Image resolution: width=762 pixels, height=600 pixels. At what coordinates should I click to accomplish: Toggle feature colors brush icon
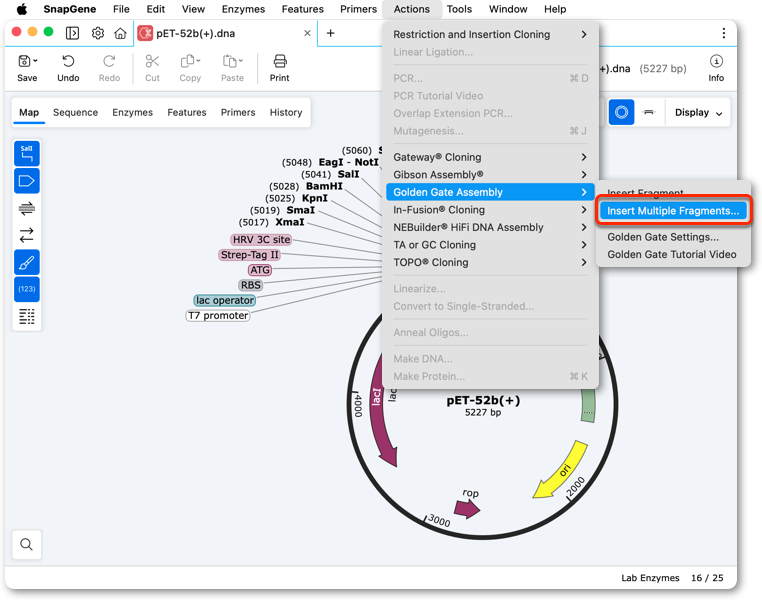(x=27, y=262)
